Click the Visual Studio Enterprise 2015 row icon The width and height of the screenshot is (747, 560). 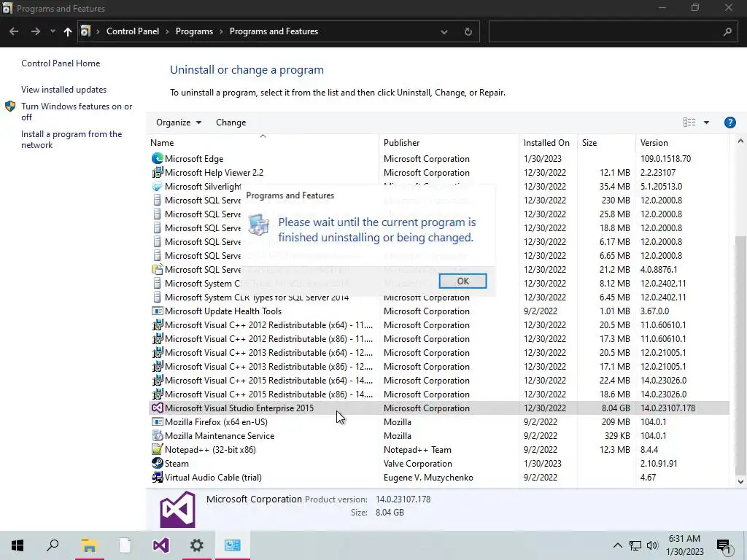(158, 408)
